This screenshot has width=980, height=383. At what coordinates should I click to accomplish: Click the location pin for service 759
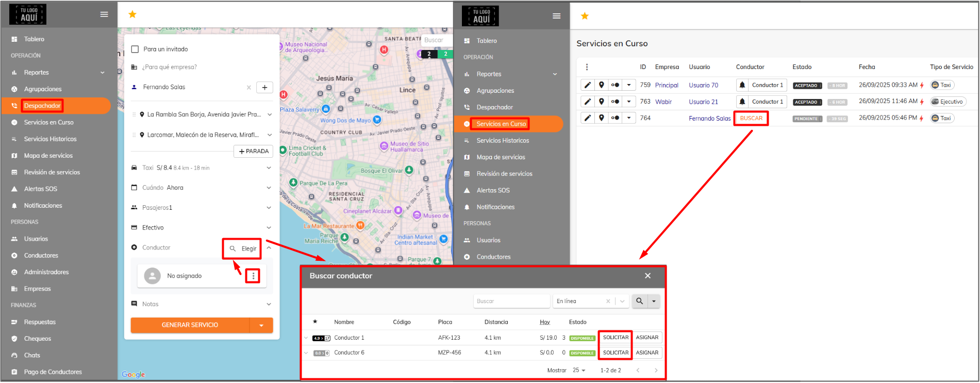tap(601, 85)
